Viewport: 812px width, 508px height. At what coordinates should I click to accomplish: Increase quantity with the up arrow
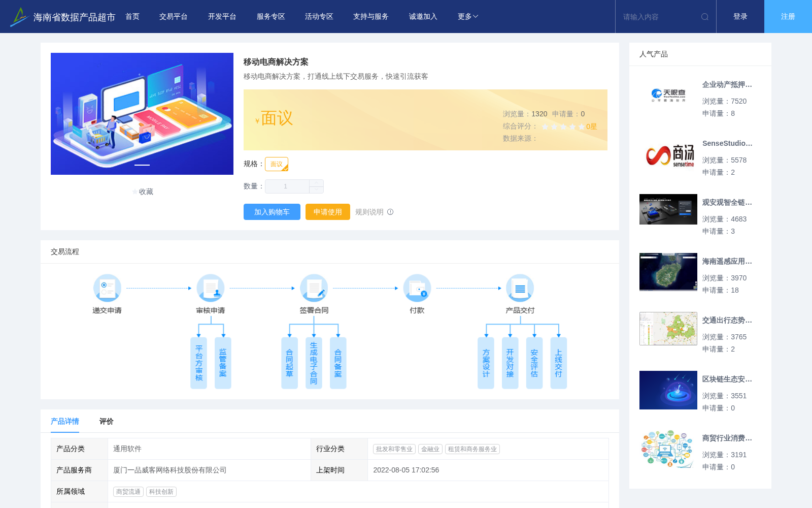[316, 183]
